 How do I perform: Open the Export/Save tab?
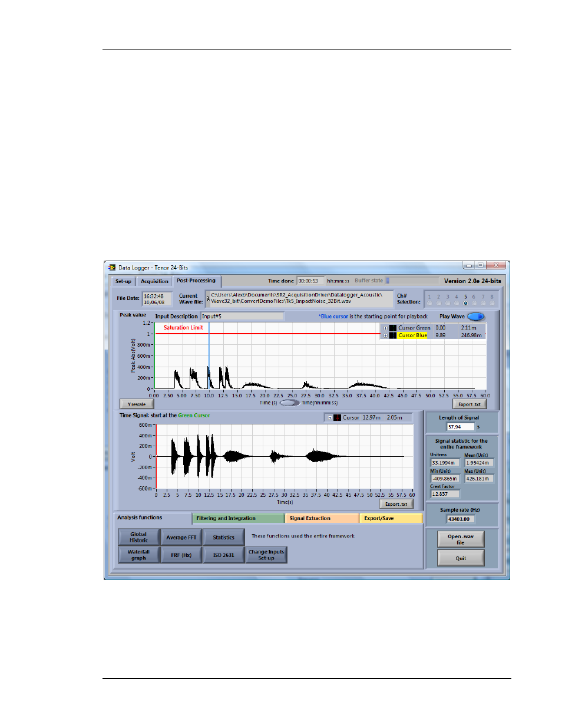point(391,518)
